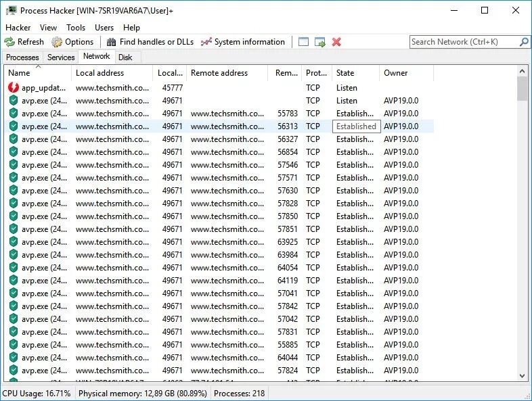Select remote port 56313 cell
Viewport: 532px width, 401px height.
coord(288,126)
